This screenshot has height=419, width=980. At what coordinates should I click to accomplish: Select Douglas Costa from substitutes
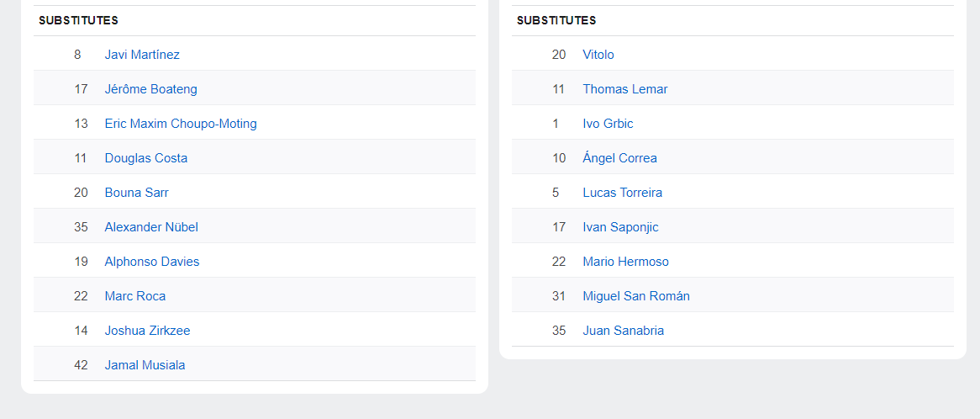tap(145, 158)
